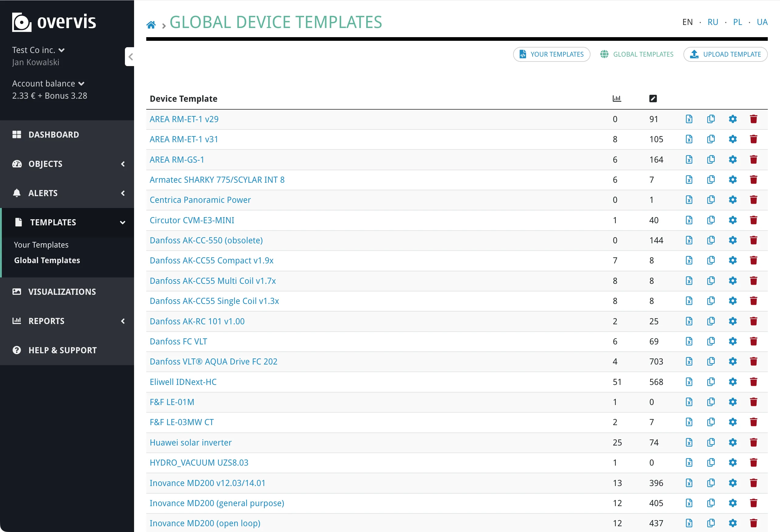Export Centrica Panoramic Power to Excel
780x532 pixels.
[689, 200]
